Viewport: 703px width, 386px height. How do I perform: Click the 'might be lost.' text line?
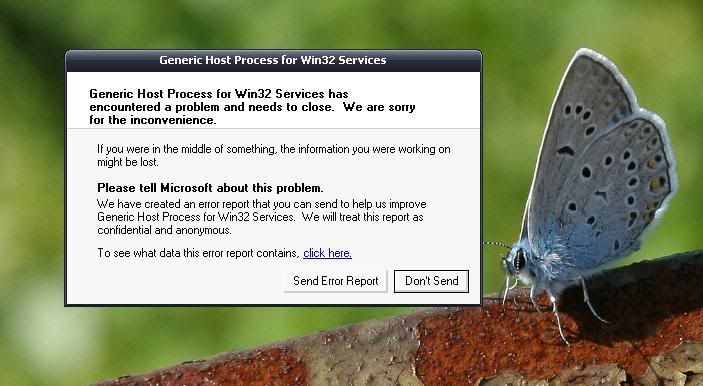(x=128, y=162)
